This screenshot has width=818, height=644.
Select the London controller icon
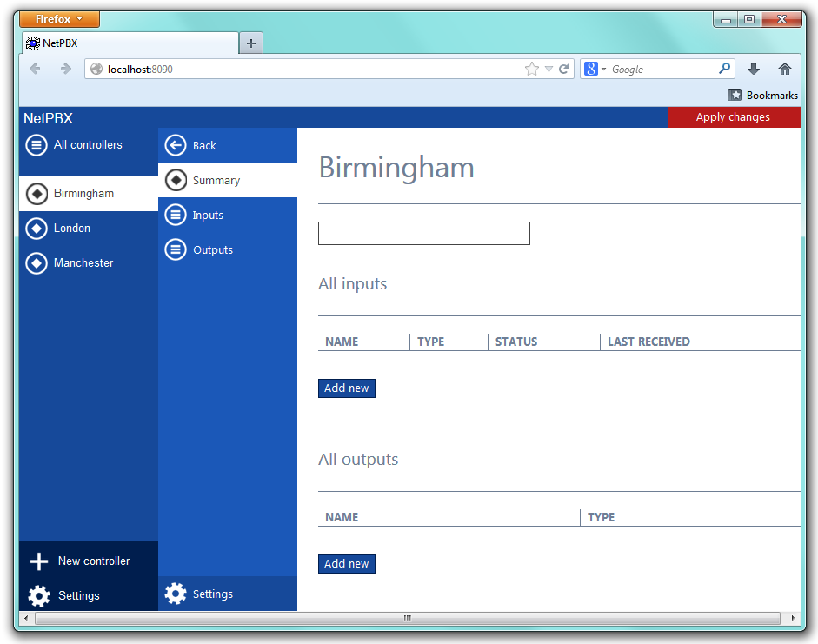[x=37, y=229]
